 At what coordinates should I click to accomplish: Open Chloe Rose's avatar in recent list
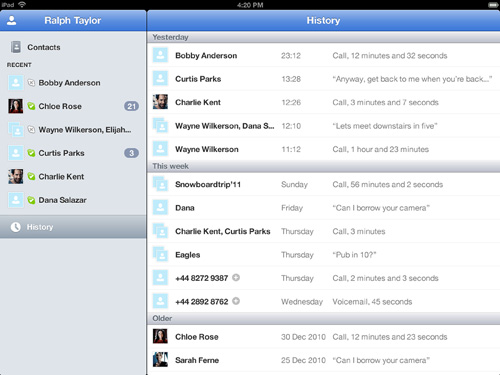click(x=16, y=106)
